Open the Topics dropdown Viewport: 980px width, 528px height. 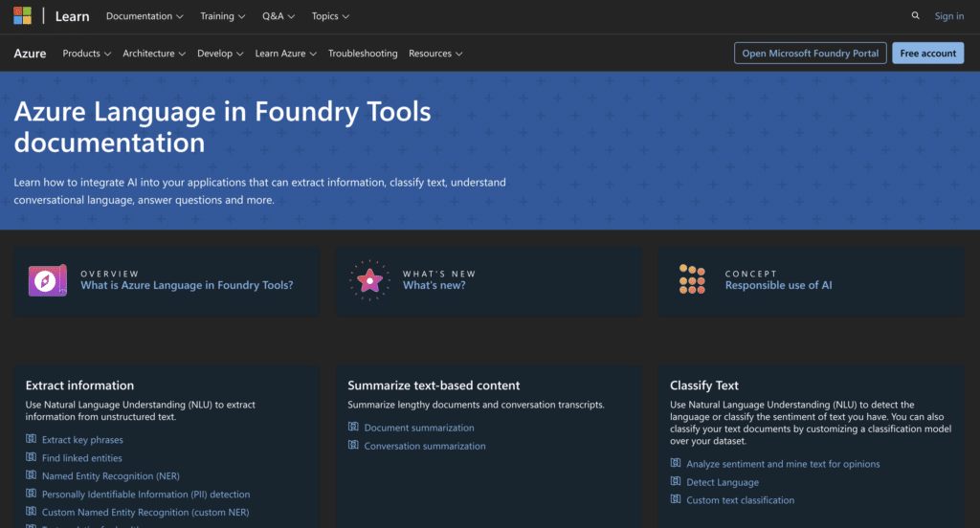(330, 16)
